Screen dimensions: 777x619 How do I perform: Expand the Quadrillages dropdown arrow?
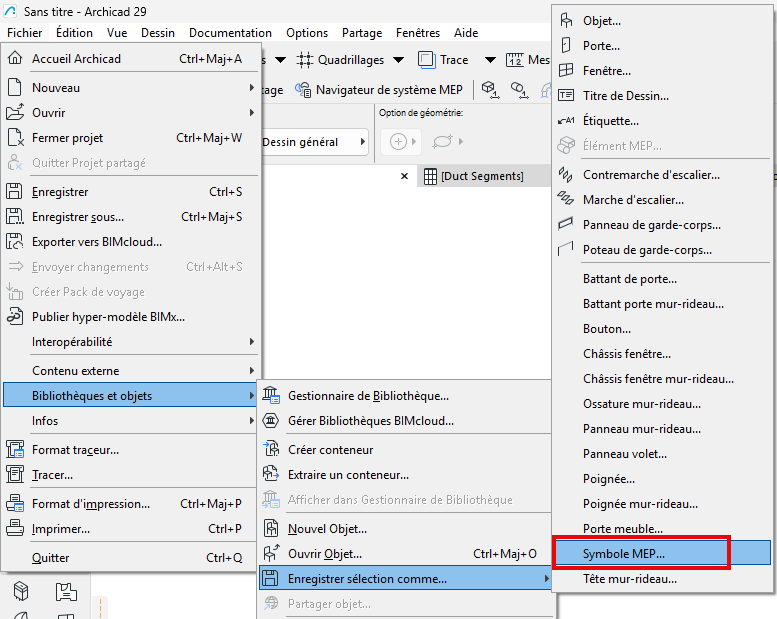398,60
